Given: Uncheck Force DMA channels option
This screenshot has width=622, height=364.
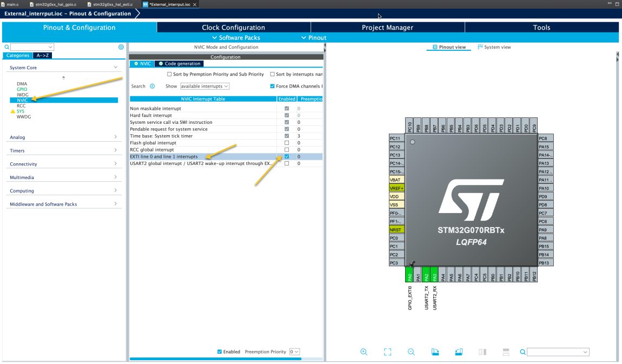Looking at the screenshot, I should (272, 86).
